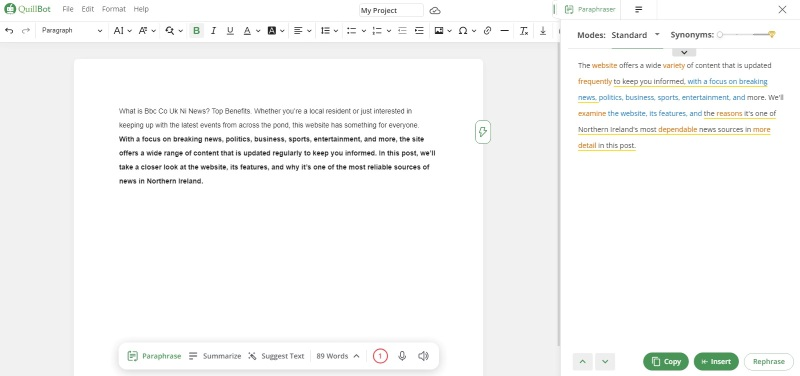Go to next sentence with down arrow
Screen dimensions: 800x376
(605, 362)
